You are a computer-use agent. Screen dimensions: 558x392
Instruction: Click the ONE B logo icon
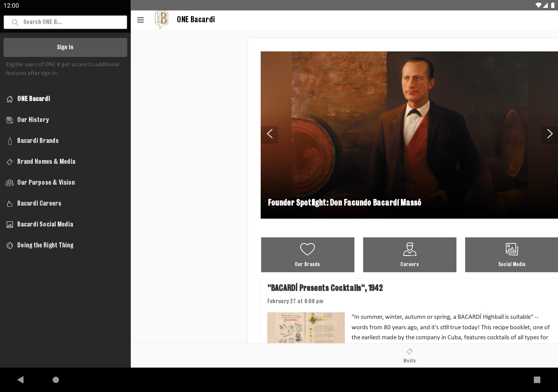coord(162,20)
